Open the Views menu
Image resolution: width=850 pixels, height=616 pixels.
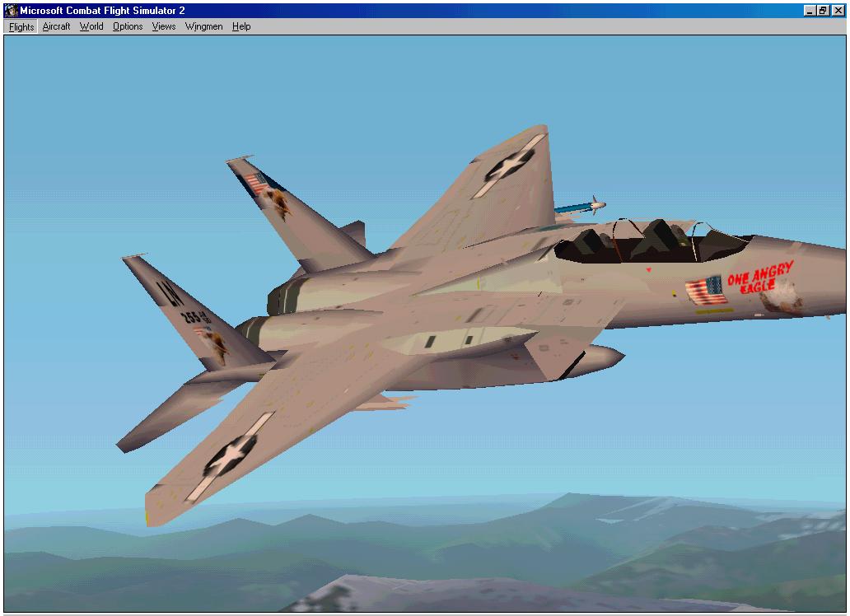pyautogui.click(x=164, y=26)
